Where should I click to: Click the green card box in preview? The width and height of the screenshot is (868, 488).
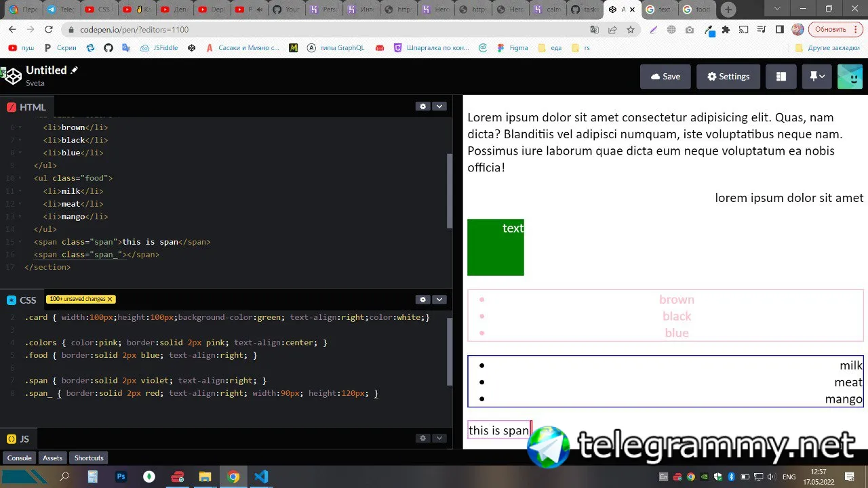[x=496, y=247]
